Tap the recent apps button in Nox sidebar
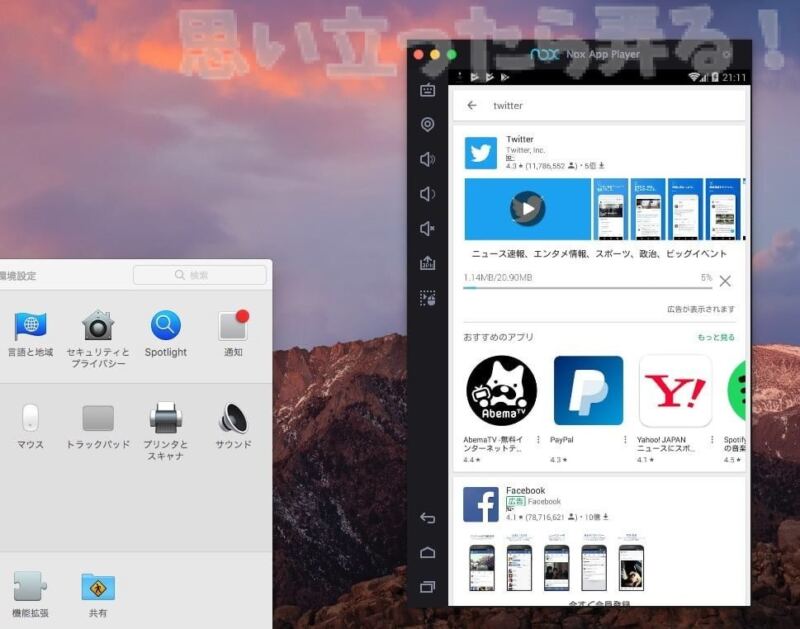 click(428, 587)
